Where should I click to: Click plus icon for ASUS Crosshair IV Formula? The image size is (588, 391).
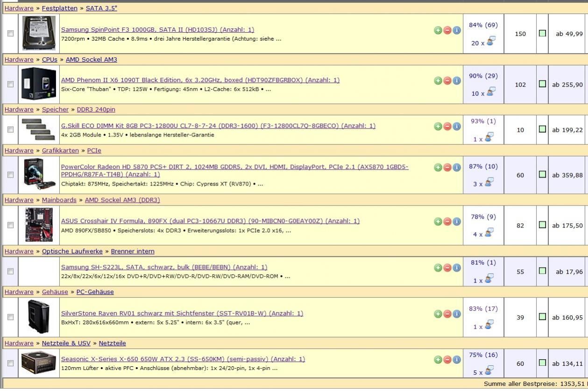438,221
